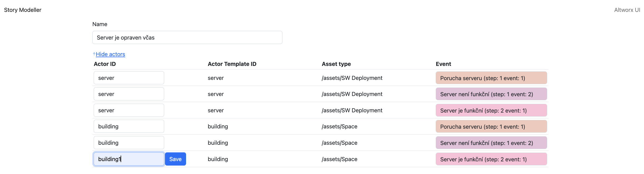Viewport: 644px width, 174px height.
Task: Focus the Name field containing Server je opraven včas
Action: coord(187,37)
